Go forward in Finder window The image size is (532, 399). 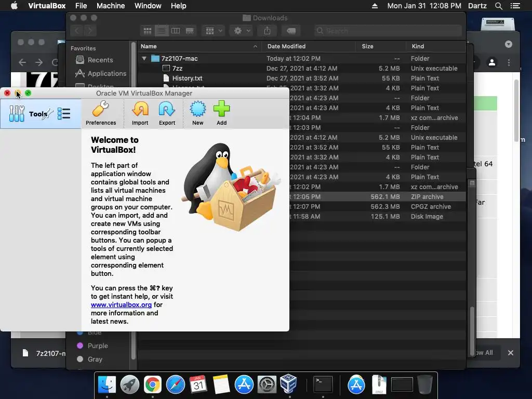pos(90,31)
